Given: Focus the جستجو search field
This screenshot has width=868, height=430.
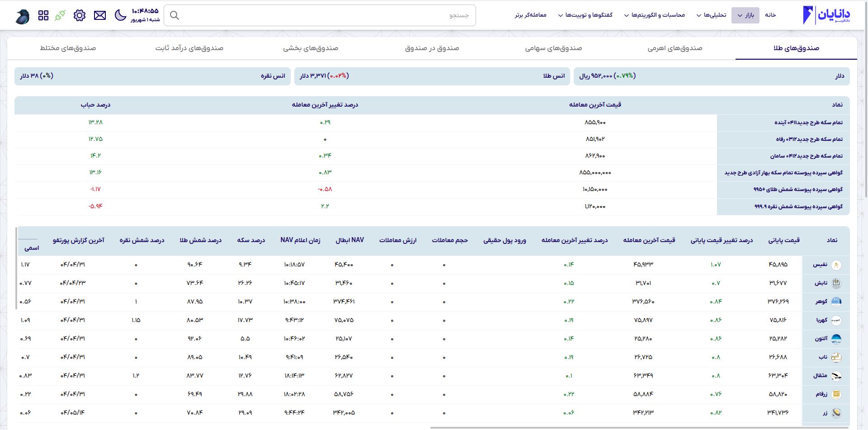Looking at the screenshot, I should click(x=320, y=15).
